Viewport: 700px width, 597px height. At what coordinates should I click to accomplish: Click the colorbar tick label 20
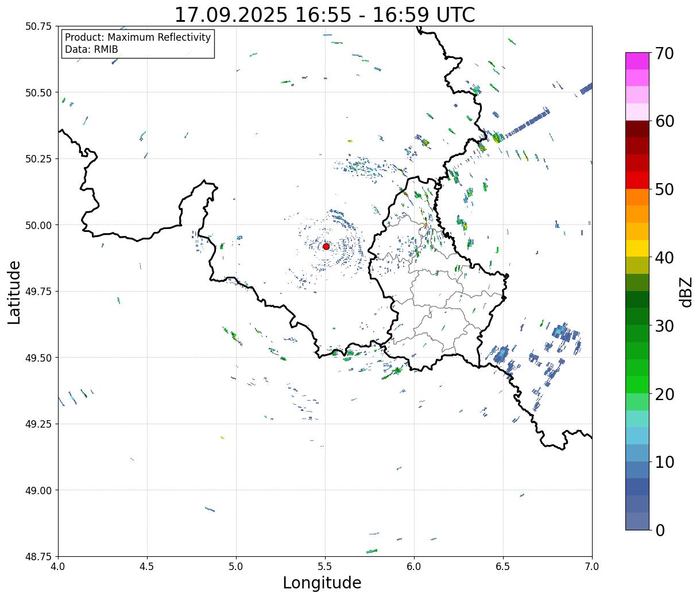pyautogui.click(x=664, y=394)
